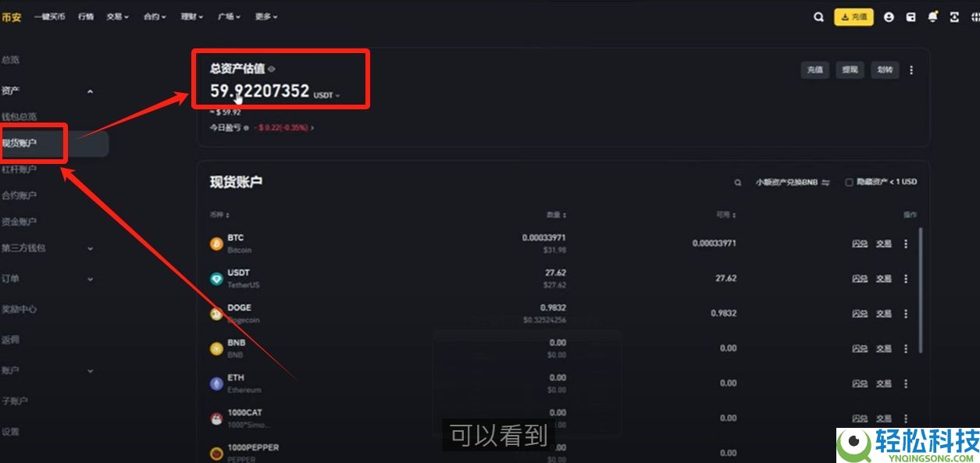Toggle the eye icon beside 总资产估值

(x=271, y=69)
